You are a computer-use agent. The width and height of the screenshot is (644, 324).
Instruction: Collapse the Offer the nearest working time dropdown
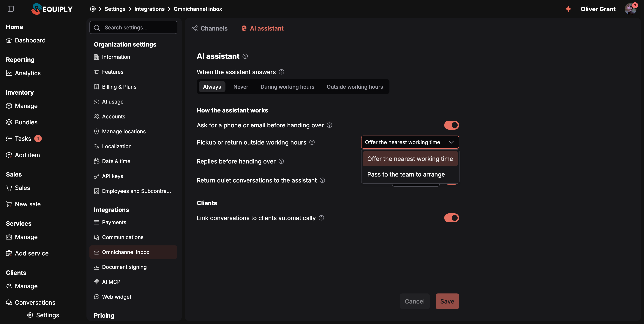coord(410,142)
